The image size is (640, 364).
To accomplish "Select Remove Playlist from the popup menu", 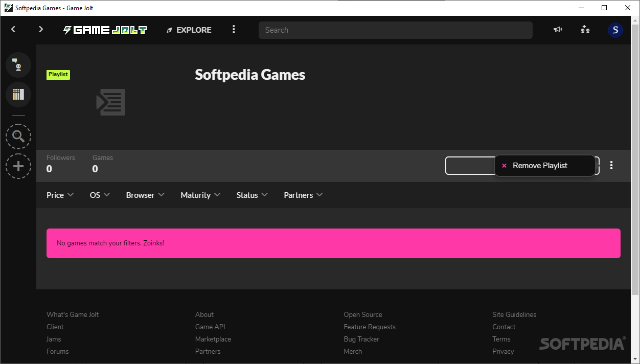I will (x=545, y=166).
